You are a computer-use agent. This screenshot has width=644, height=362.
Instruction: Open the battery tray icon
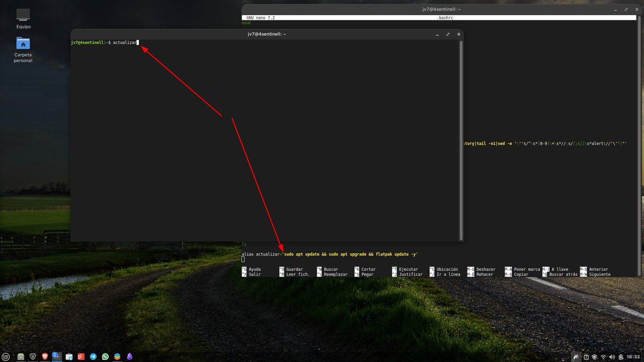click(x=621, y=357)
